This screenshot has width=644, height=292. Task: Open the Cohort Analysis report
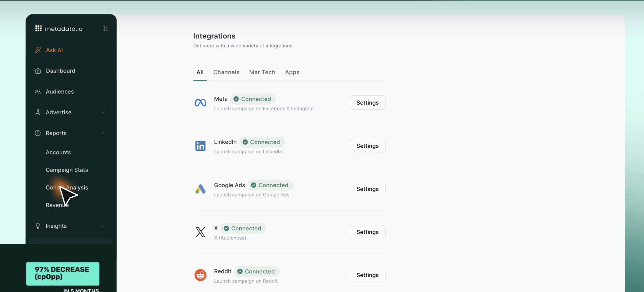coord(67,187)
